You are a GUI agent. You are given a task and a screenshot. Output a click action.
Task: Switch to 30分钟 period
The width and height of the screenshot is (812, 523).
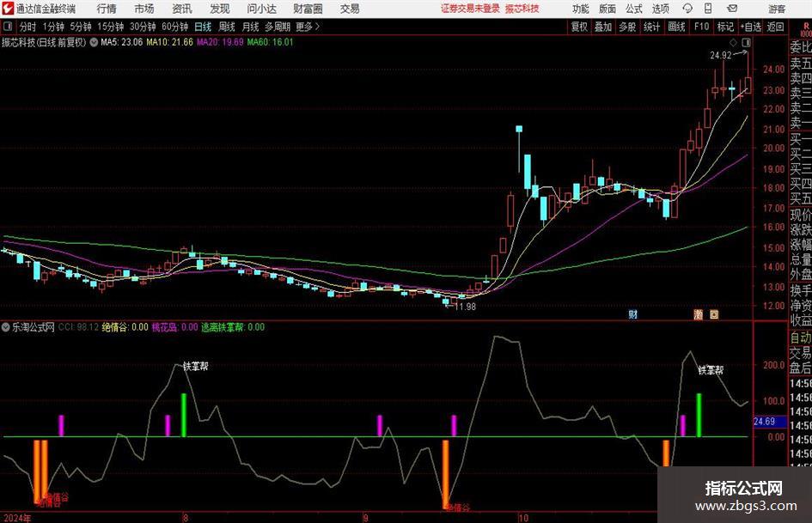coord(143,27)
